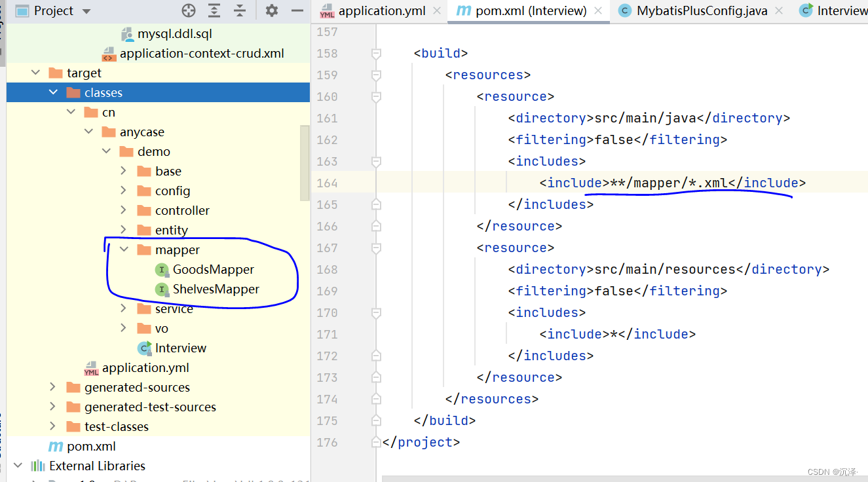This screenshot has height=482, width=868.
Task: Fold the project end tag at line 176
Action: [376, 443]
